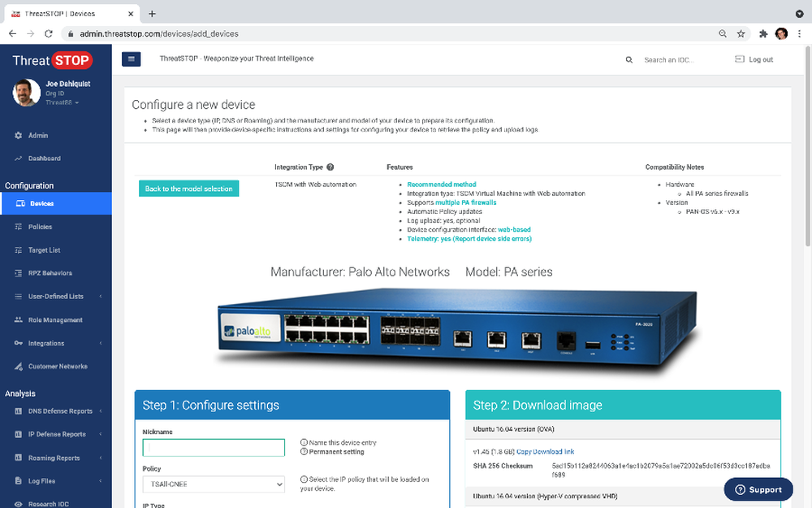Image resolution: width=812 pixels, height=508 pixels.
Task: Click the Integrations key icon
Action: click(18, 343)
